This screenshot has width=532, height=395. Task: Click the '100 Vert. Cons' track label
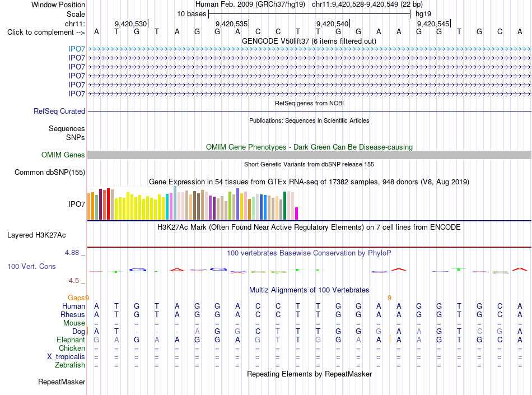pyautogui.click(x=31, y=266)
